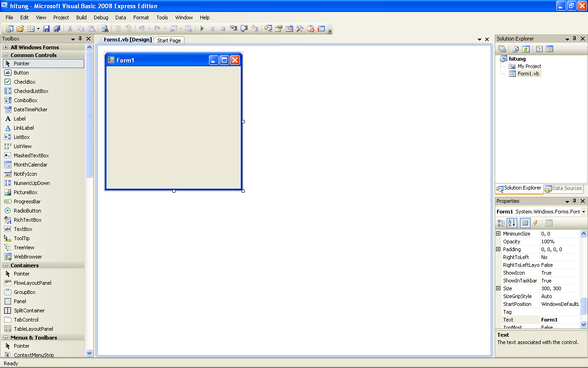Screen dimensions: 588x368
Task: Auto-hide the Toolbox with the pin icon
Action: pos(81,39)
